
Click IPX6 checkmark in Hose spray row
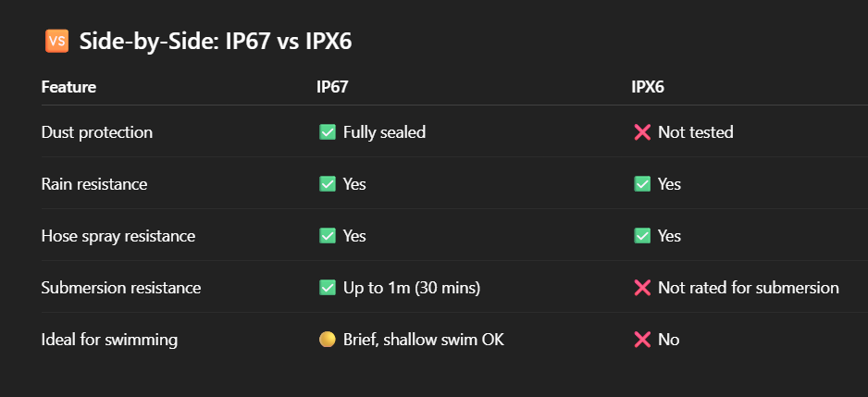coord(642,236)
